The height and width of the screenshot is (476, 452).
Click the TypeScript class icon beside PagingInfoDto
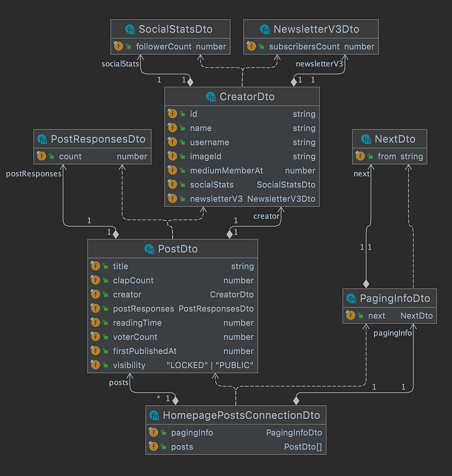[351, 298]
